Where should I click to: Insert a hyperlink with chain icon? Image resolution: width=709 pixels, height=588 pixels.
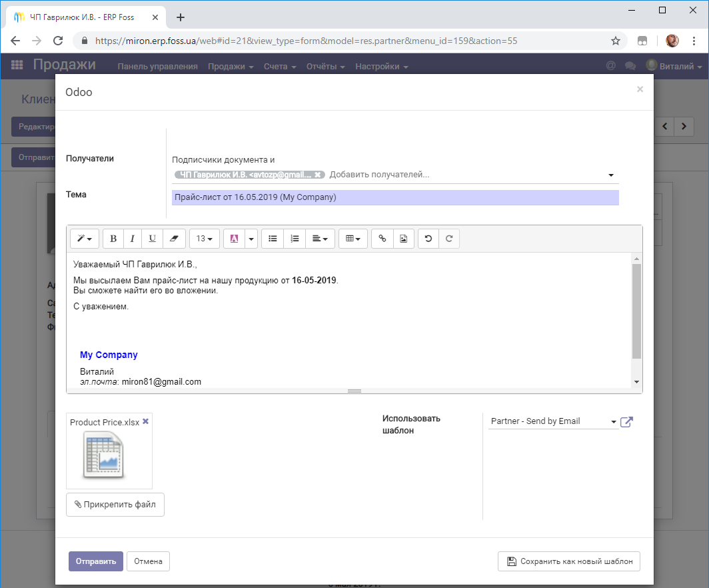coord(382,239)
